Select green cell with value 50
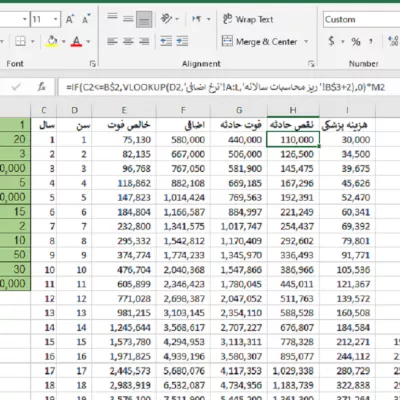400x400 pixels. 15,255
